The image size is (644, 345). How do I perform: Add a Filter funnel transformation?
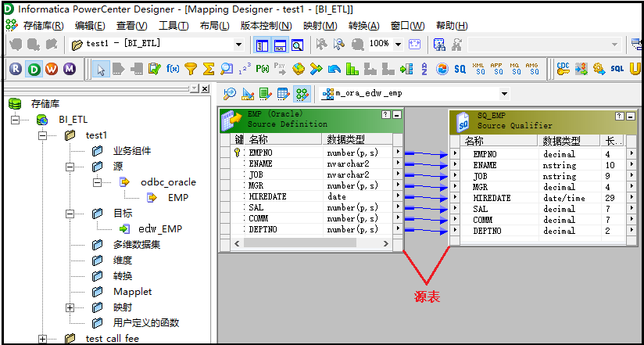point(191,69)
